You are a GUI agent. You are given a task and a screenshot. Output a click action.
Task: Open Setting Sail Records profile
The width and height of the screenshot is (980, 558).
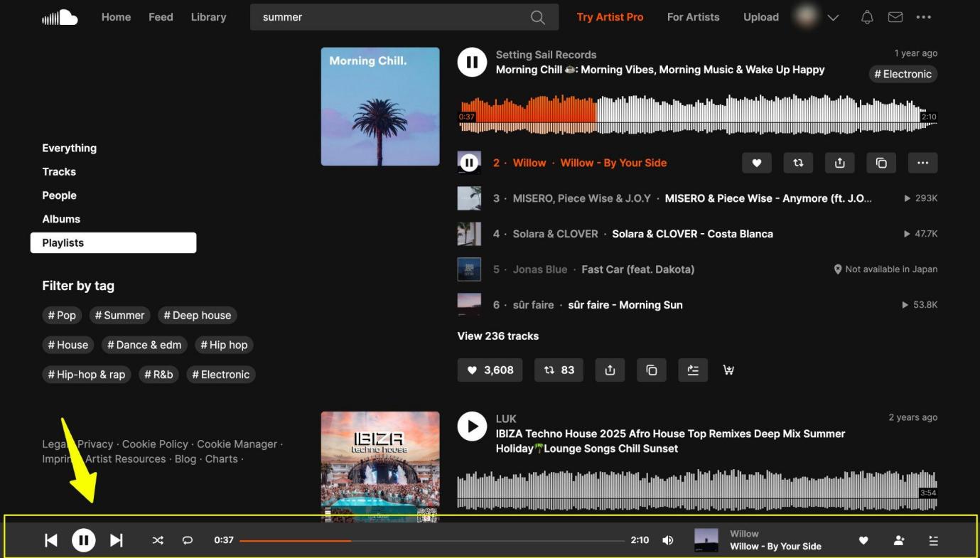coord(546,55)
